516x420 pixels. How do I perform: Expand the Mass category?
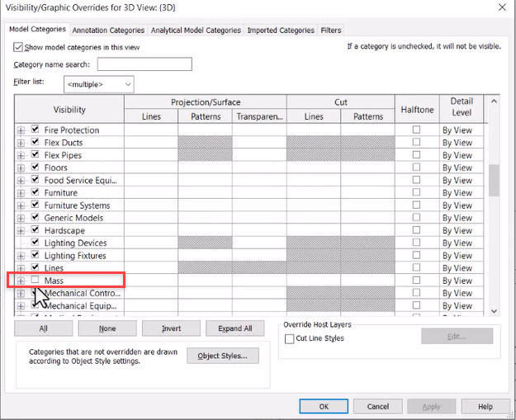click(21, 281)
